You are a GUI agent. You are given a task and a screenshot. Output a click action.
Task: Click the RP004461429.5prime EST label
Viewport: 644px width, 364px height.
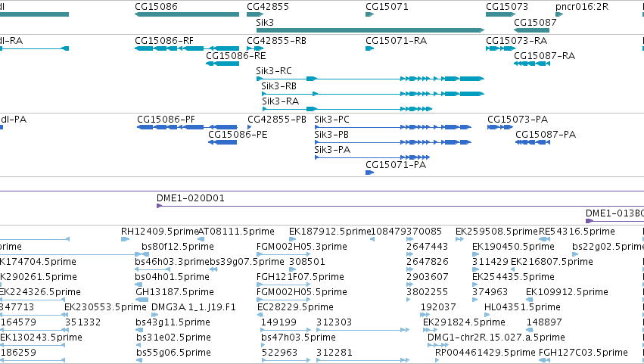(x=485, y=353)
